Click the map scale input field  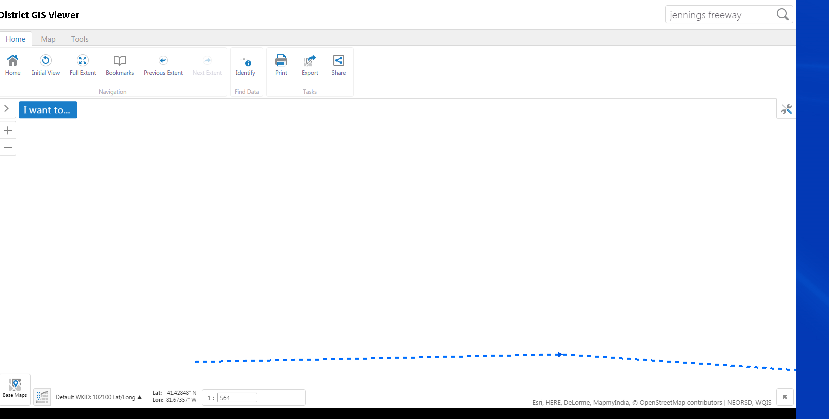tap(254, 397)
